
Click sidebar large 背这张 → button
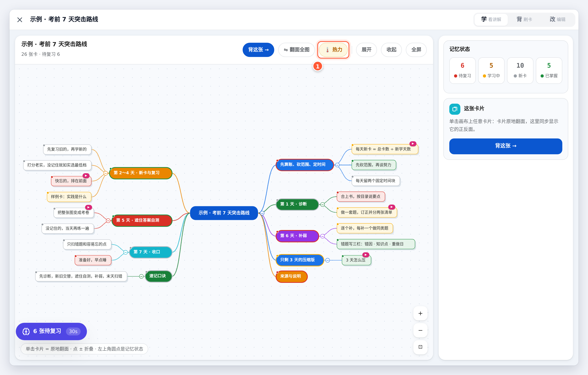point(505,146)
